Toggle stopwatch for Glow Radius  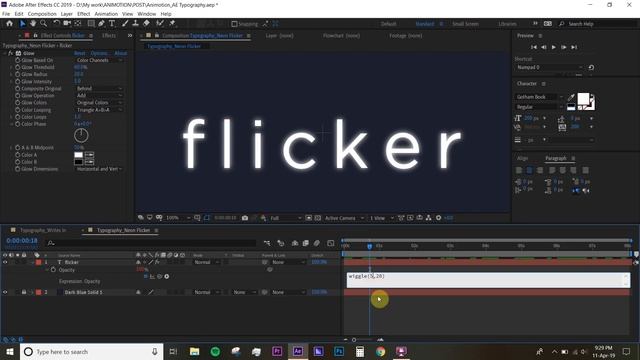click(18, 74)
